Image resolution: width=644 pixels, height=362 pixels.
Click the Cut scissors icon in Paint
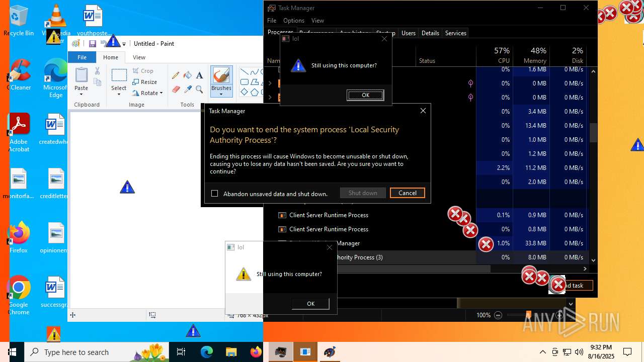pyautogui.click(x=98, y=71)
